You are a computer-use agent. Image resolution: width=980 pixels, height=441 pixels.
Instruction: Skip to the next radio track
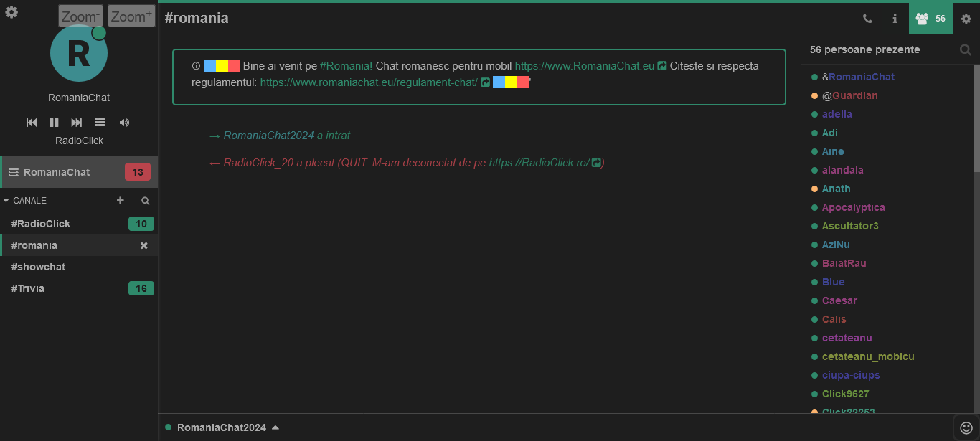[x=77, y=123]
